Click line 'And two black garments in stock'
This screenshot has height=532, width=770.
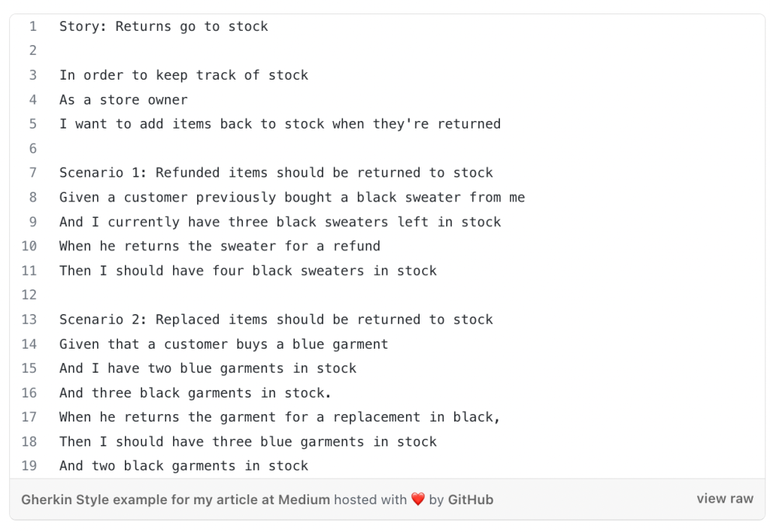pos(183,466)
